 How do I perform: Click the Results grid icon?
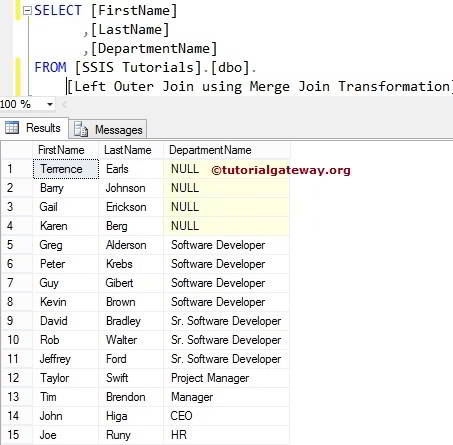click(12, 128)
